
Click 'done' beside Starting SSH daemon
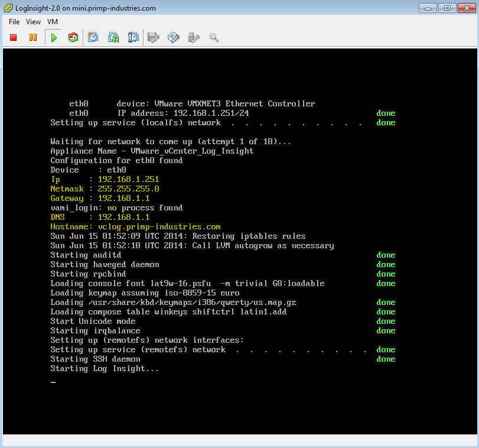point(386,359)
